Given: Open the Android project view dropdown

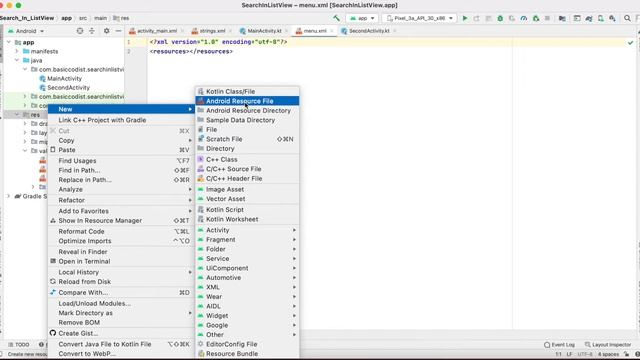Looking at the screenshot, I should pos(26,31).
